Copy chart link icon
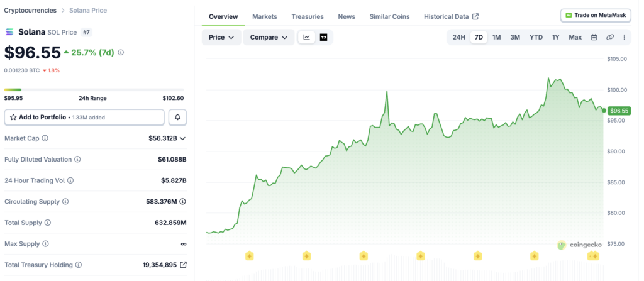644x281 pixels. (x=610, y=37)
